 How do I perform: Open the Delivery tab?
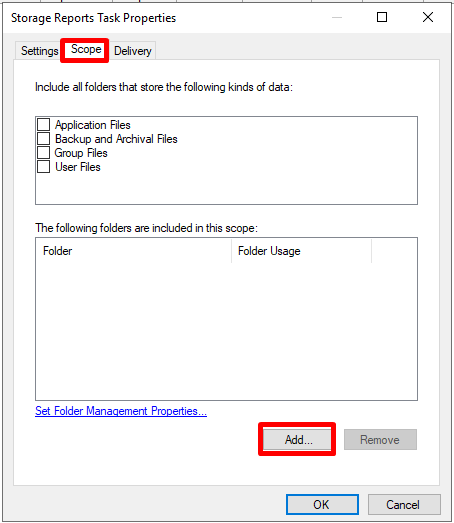132,51
